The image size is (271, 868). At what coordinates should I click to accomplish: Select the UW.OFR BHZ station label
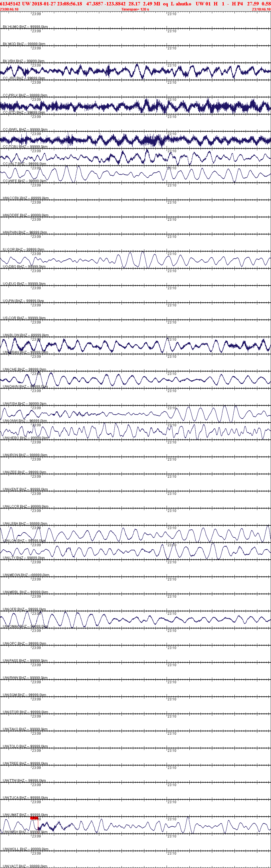tap(24, 610)
